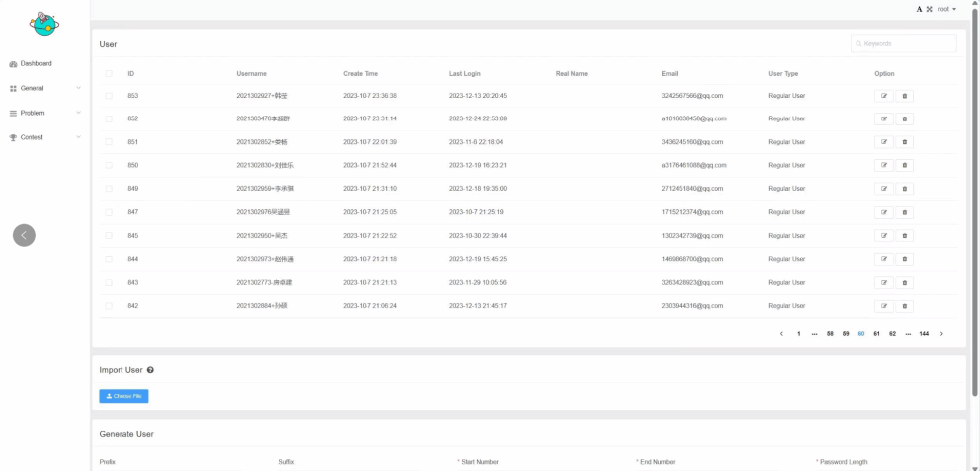Click the edit icon for user 849
Viewport: 980px width, 471px height.
click(883, 189)
